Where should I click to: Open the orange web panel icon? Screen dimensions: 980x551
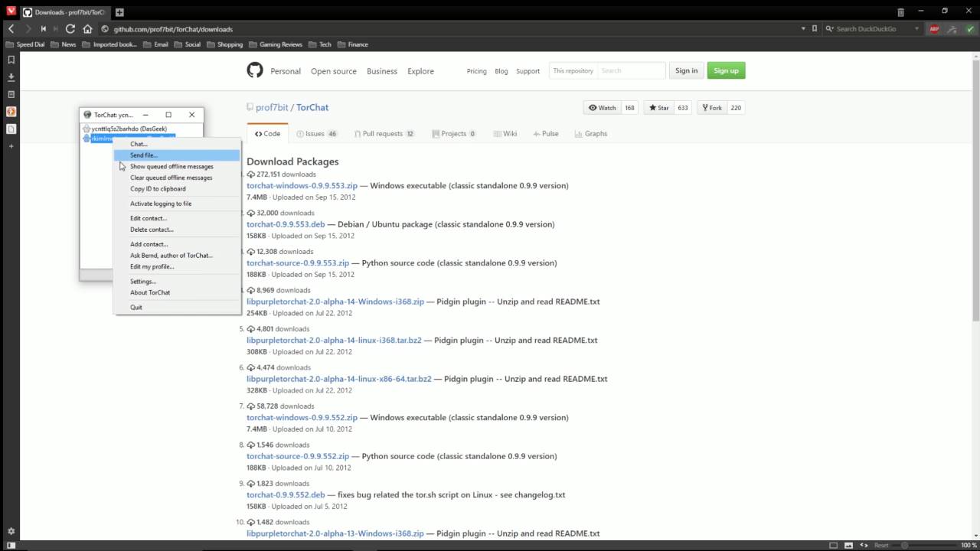click(x=11, y=112)
